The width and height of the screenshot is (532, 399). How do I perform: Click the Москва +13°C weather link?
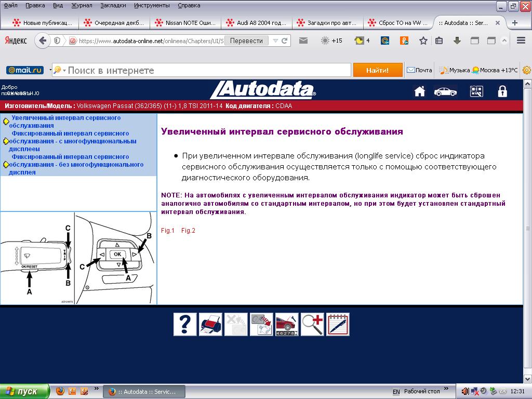tap(495, 70)
